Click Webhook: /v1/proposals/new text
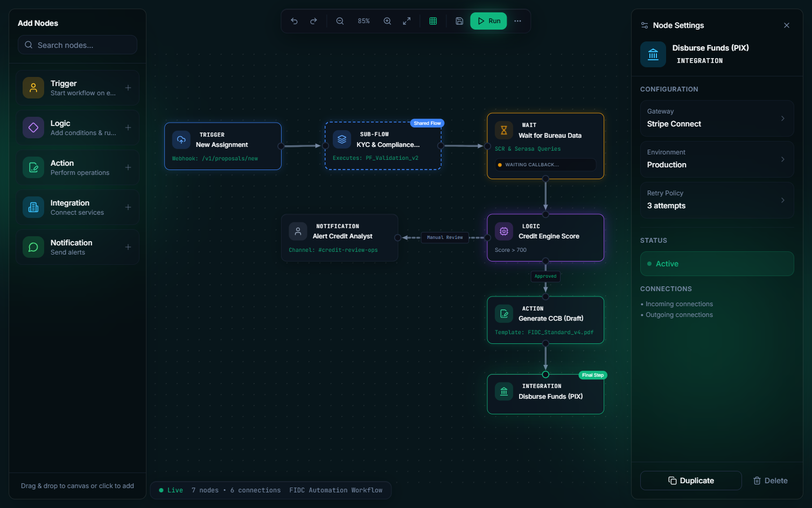The image size is (812, 508). click(215, 159)
